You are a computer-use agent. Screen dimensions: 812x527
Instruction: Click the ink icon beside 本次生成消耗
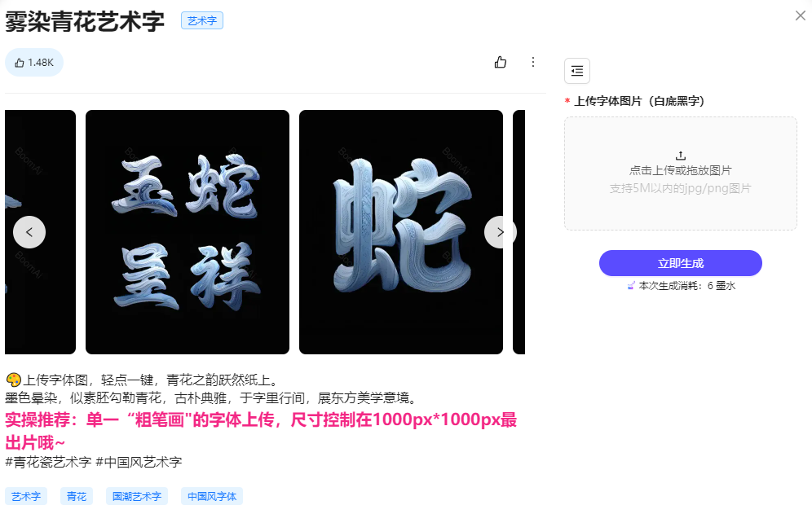pos(631,285)
